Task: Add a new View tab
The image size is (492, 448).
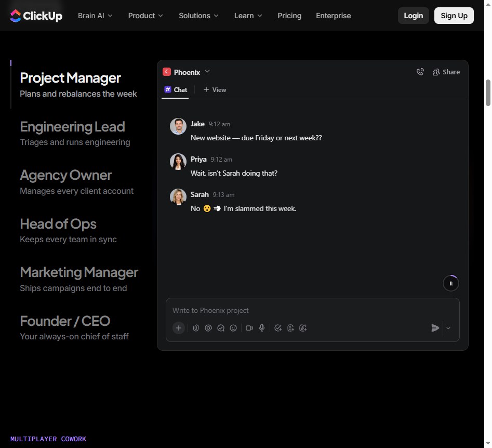Action: [x=215, y=90]
